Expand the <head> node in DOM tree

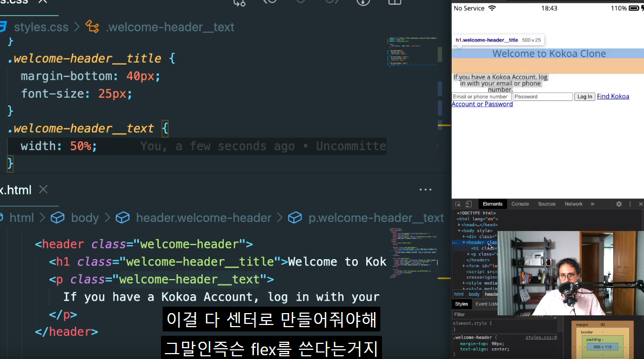tap(459, 225)
